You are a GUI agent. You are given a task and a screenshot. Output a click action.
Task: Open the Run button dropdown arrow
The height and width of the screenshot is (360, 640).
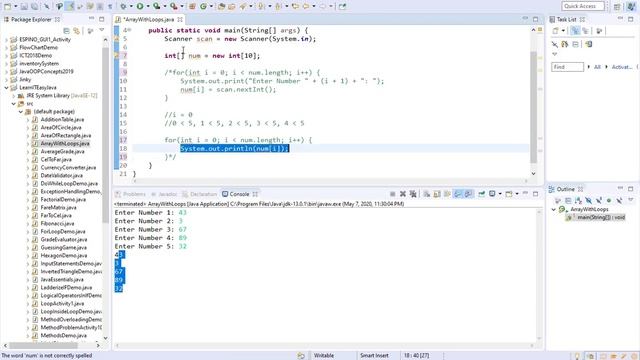147,6
